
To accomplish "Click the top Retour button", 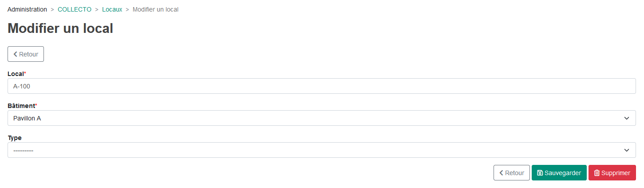I will pyautogui.click(x=26, y=54).
